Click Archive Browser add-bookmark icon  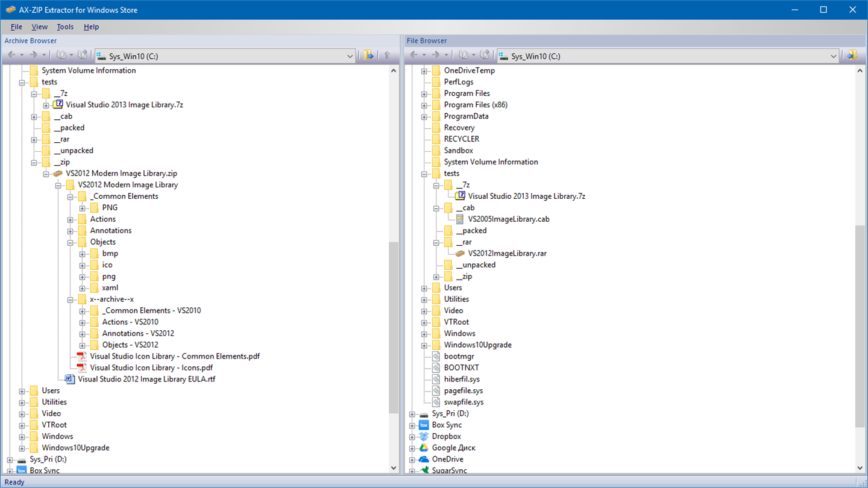pos(83,55)
